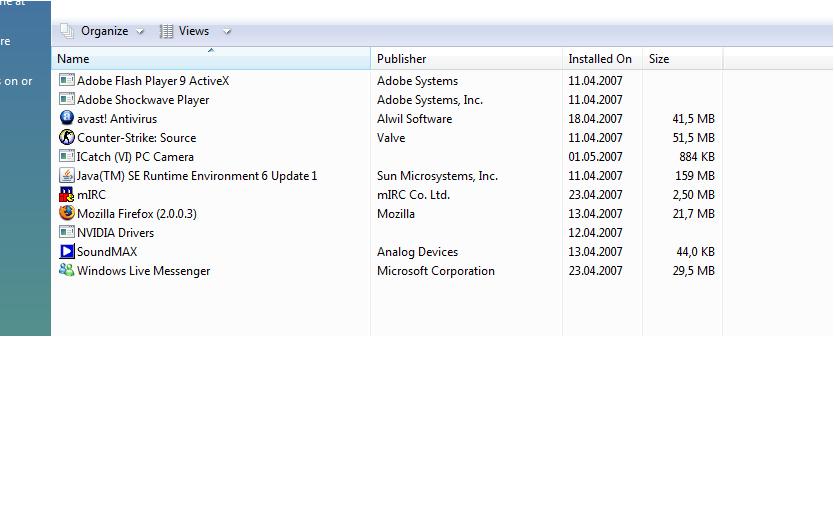Click the 01.05.2007 install date

click(x=595, y=157)
